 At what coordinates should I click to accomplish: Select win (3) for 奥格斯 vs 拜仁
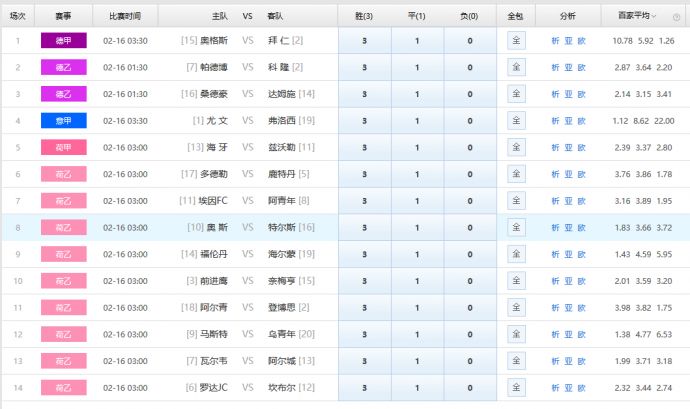point(364,41)
